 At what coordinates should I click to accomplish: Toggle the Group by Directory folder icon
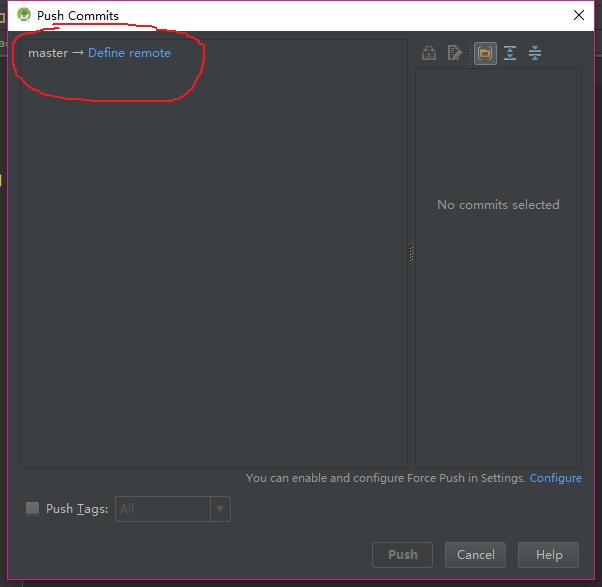(x=485, y=53)
